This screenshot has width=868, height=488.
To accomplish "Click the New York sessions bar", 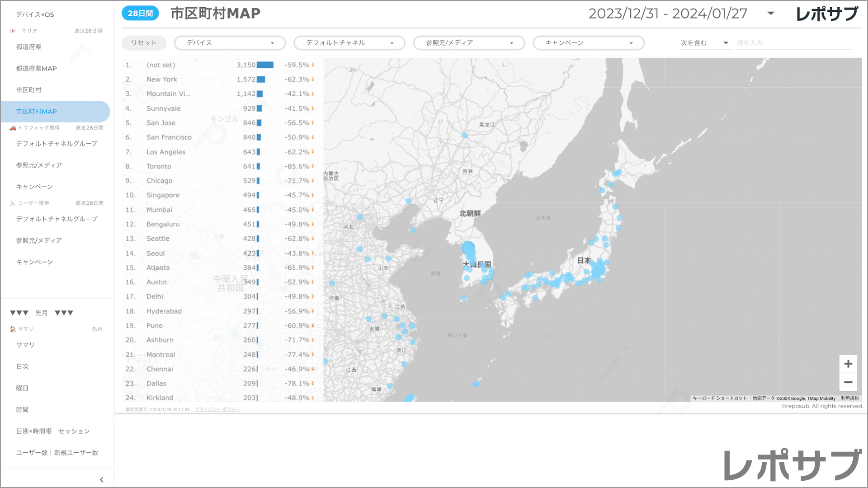I will click(x=261, y=80).
